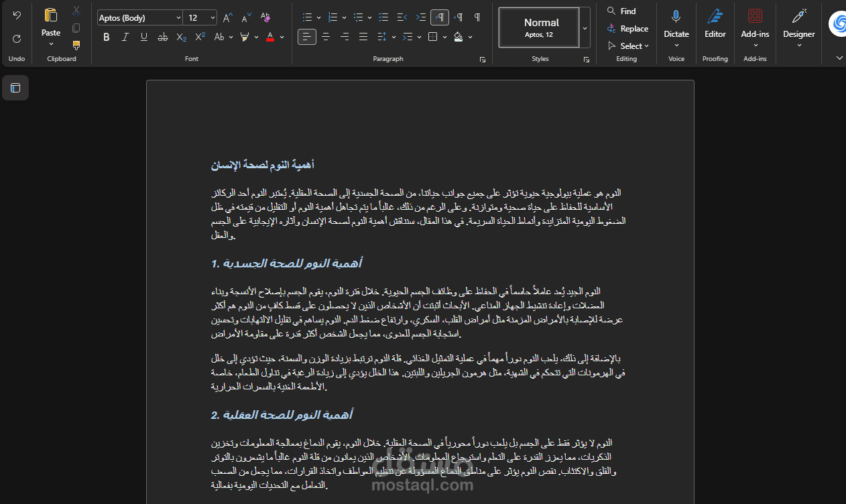Image resolution: width=846 pixels, height=504 pixels.
Task: Decrease the paragraph indent
Action: pos(402,17)
